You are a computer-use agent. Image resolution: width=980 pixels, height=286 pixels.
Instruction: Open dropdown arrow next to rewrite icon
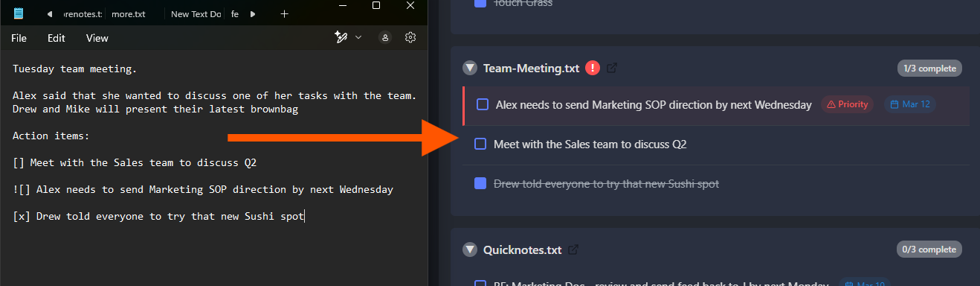pos(358,37)
